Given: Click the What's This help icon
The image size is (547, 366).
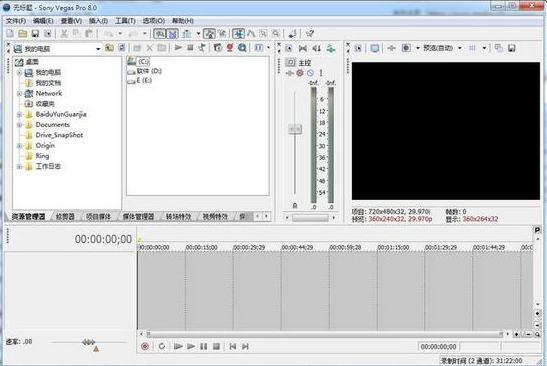Looking at the screenshot, I should pos(310,33).
